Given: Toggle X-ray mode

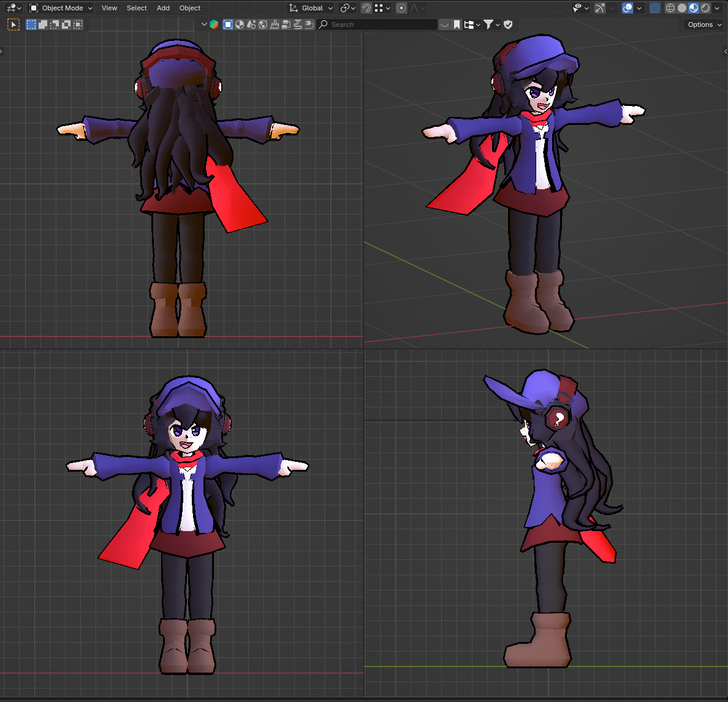Looking at the screenshot, I should (x=654, y=8).
